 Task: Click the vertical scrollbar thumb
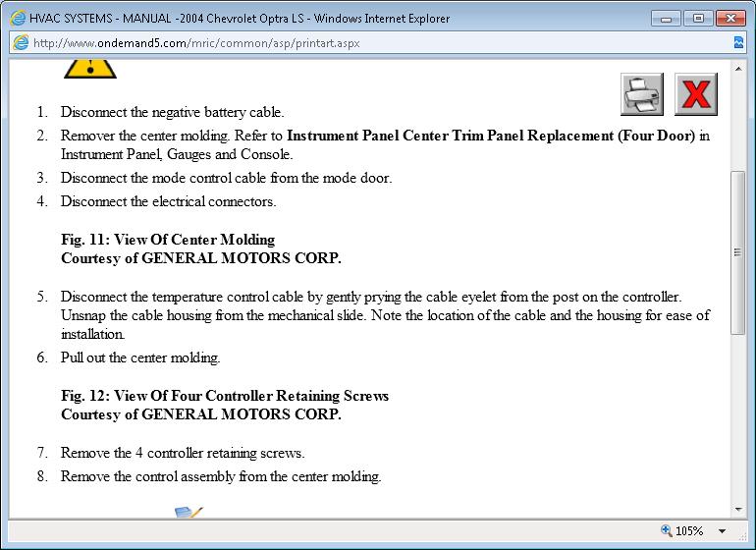tap(738, 252)
